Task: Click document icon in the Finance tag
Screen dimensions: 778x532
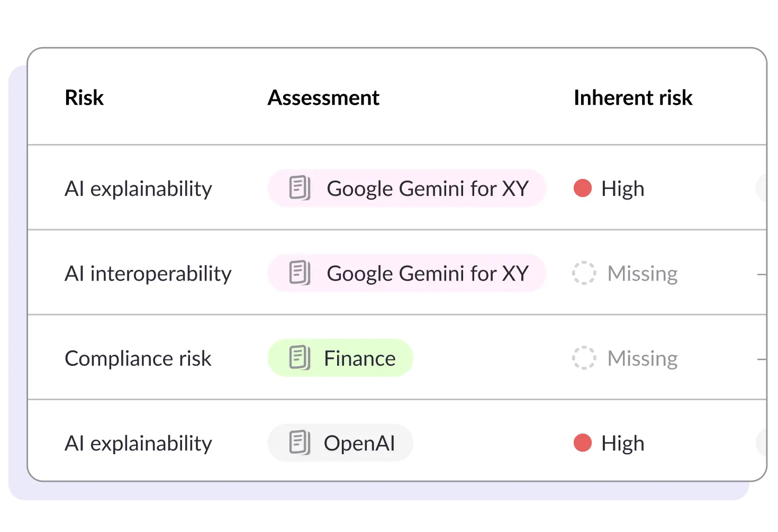Action: (300, 358)
